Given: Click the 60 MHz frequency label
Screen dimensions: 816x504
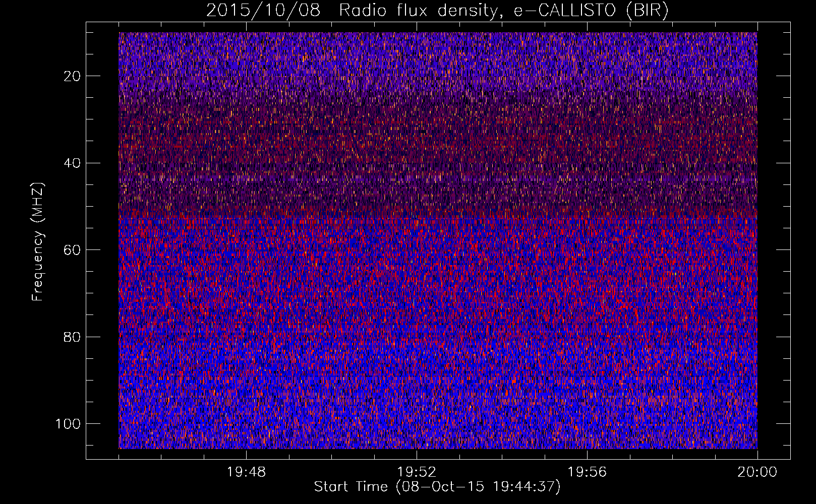Looking at the screenshot, I should click(x=72, y=250).
